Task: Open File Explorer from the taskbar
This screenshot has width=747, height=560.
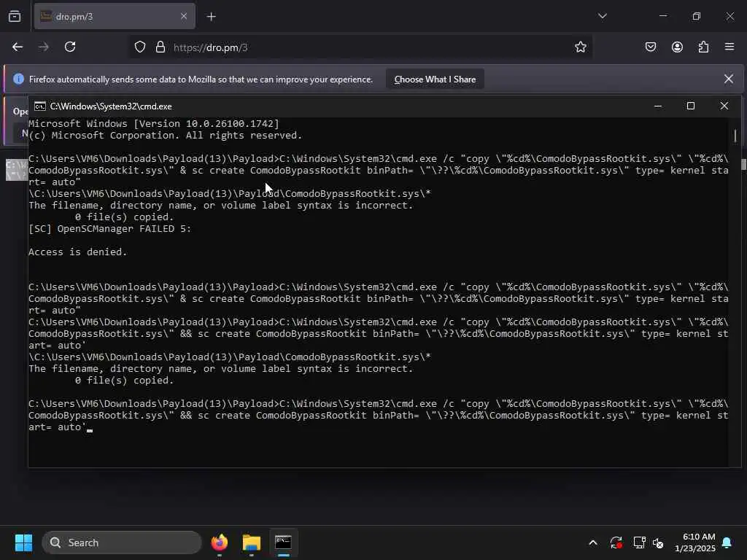Action: [252, 542]
